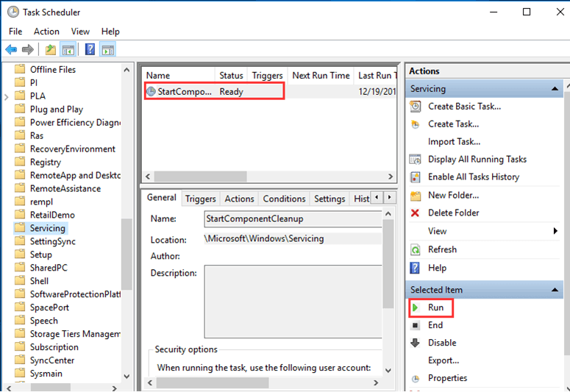570x392 pixels.
Task: Toggle the Show/Hide Console Tree icon
Action: (68, 49)
